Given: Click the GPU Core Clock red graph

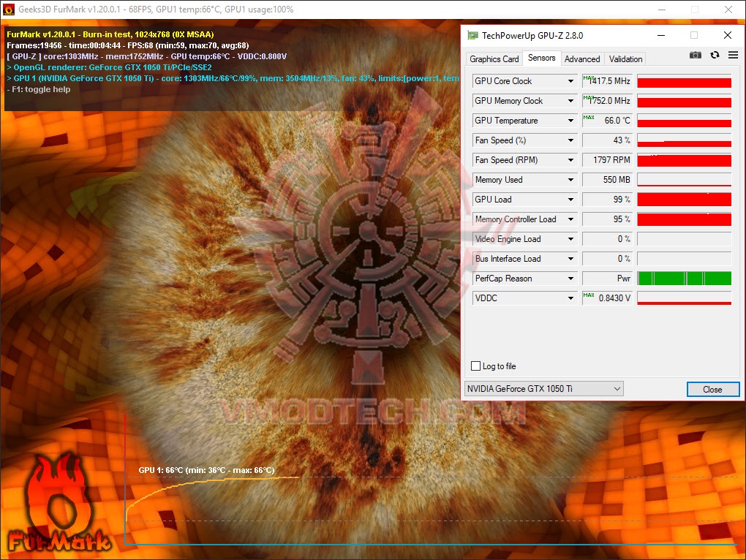Looking at the screenshot, I should pos(684,81).
